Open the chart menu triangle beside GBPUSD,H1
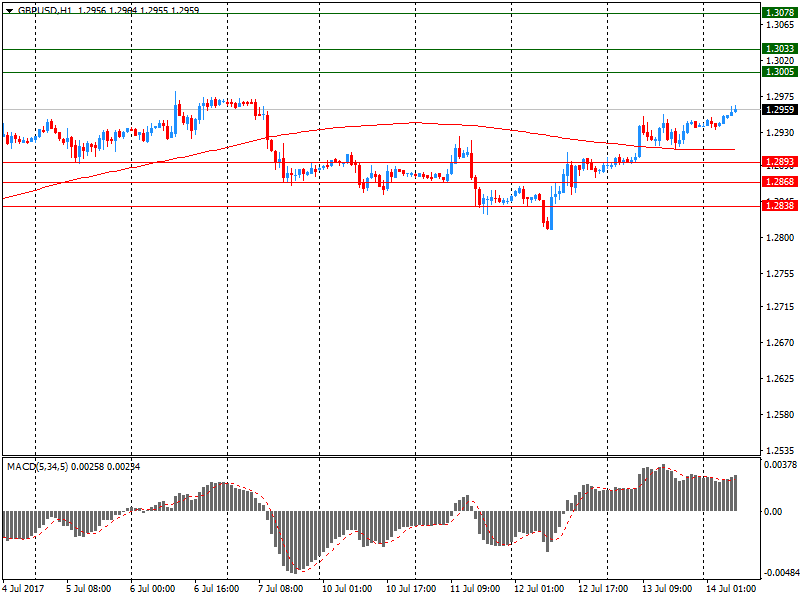Viewport: 800px width, 600px height. coord(9,11)
